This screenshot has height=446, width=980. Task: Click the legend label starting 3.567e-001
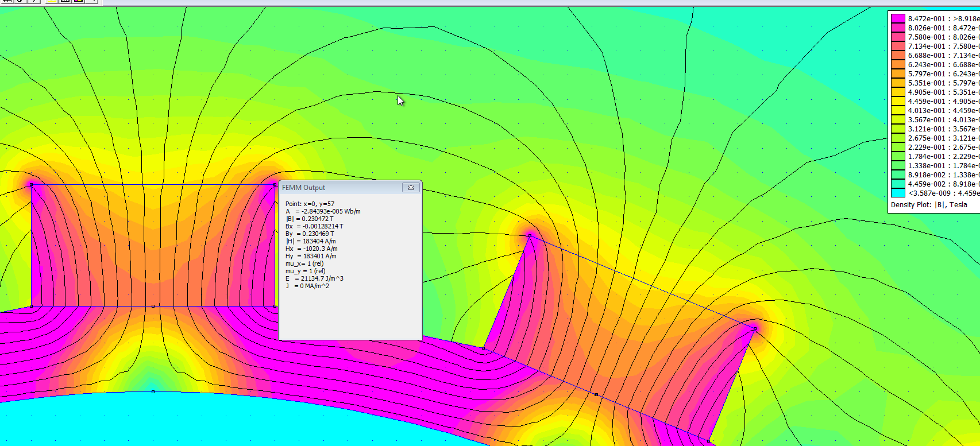(x=944, y=119)
